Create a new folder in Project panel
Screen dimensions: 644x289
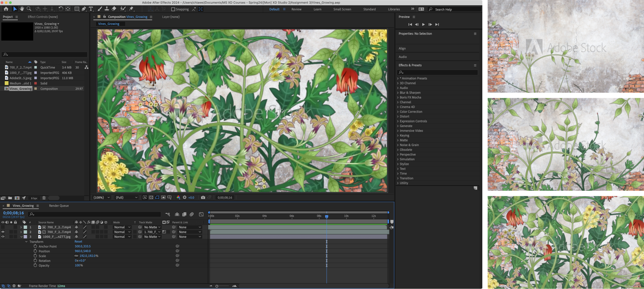[10, 198]
